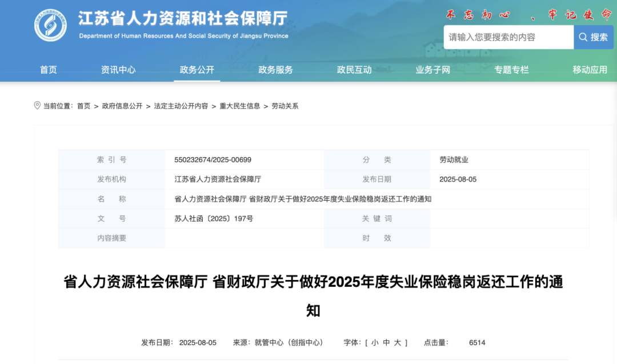Click 小 to shrink the font size
Image resolution: width=617 pixels, height=364 pixels.
click(x=375, y=342)
